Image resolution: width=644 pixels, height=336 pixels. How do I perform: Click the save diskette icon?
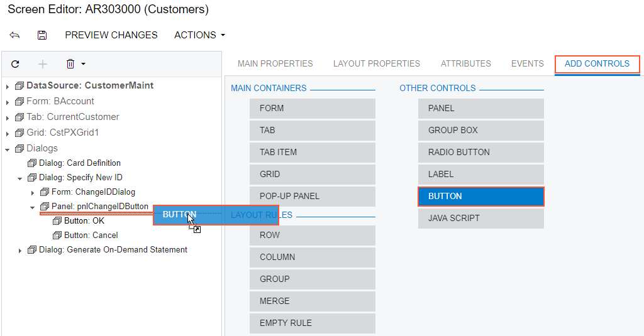[x=42, y=35]
